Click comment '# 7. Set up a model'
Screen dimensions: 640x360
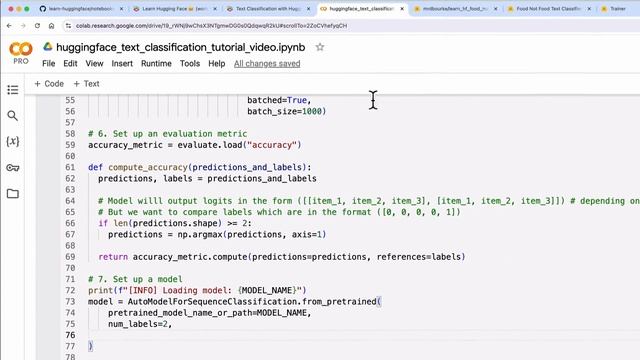click(x=135, y=279)
